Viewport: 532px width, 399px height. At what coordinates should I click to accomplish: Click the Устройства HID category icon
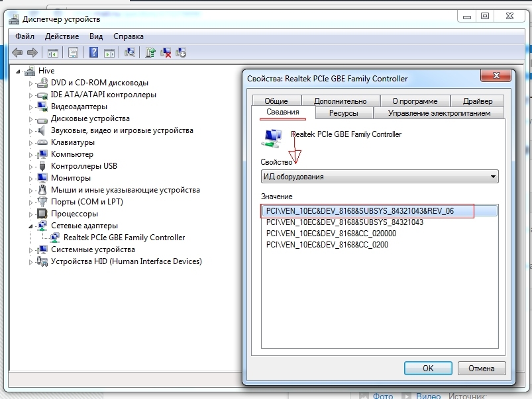[x=42, y=261]
